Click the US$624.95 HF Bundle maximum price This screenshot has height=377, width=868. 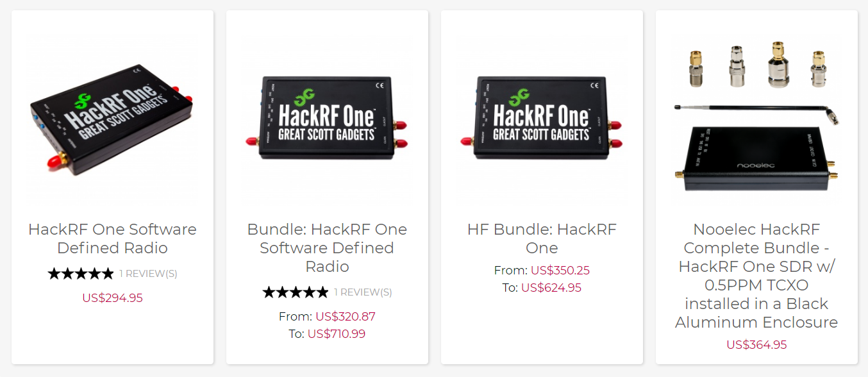[551, 288]
